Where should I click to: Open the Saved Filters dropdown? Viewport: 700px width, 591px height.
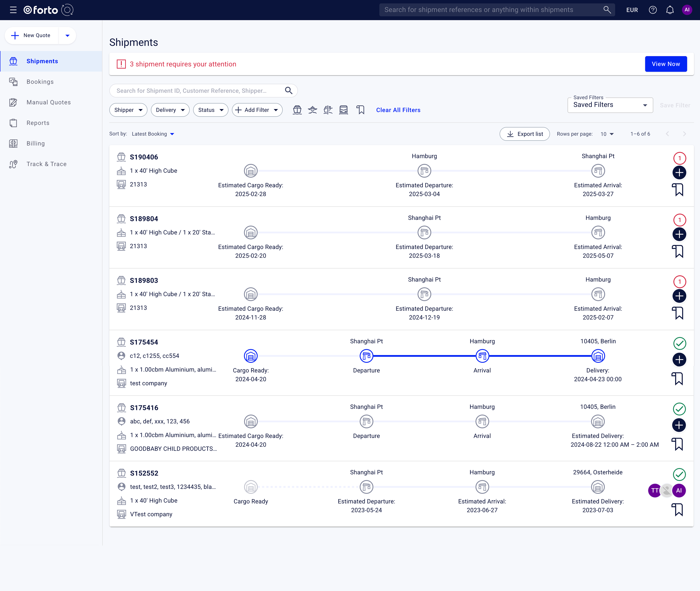coord(610,105)
